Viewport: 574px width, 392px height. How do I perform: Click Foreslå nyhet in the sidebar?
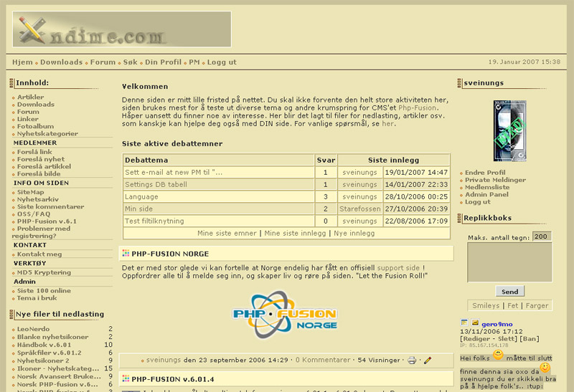pyautogui.click(x=41, y=159)
